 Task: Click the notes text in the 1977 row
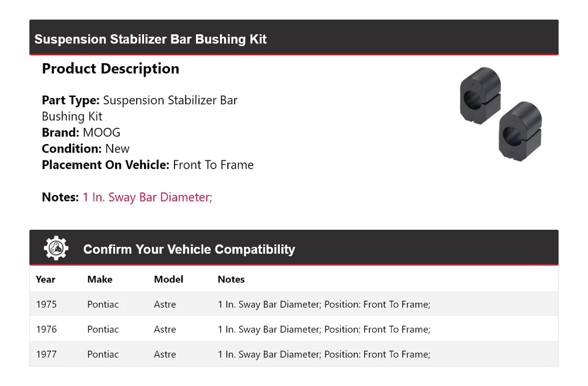tap(324, 354)
